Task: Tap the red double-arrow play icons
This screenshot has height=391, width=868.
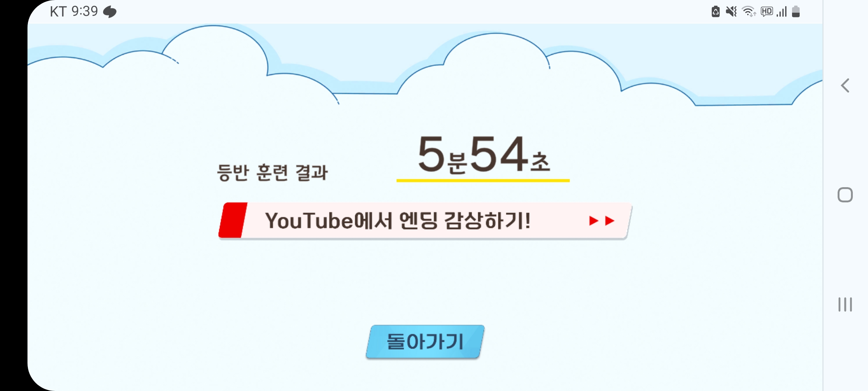Action: (601, 220)
